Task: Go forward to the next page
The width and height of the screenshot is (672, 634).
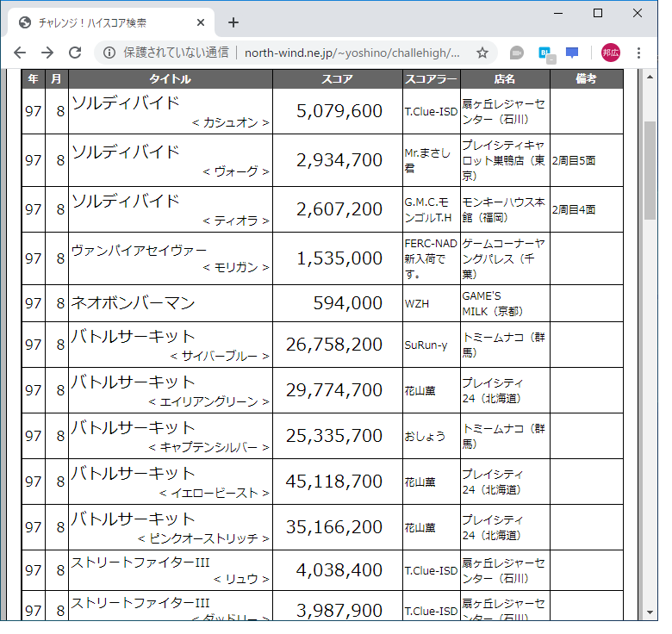Action: click(x=47, y=53)
